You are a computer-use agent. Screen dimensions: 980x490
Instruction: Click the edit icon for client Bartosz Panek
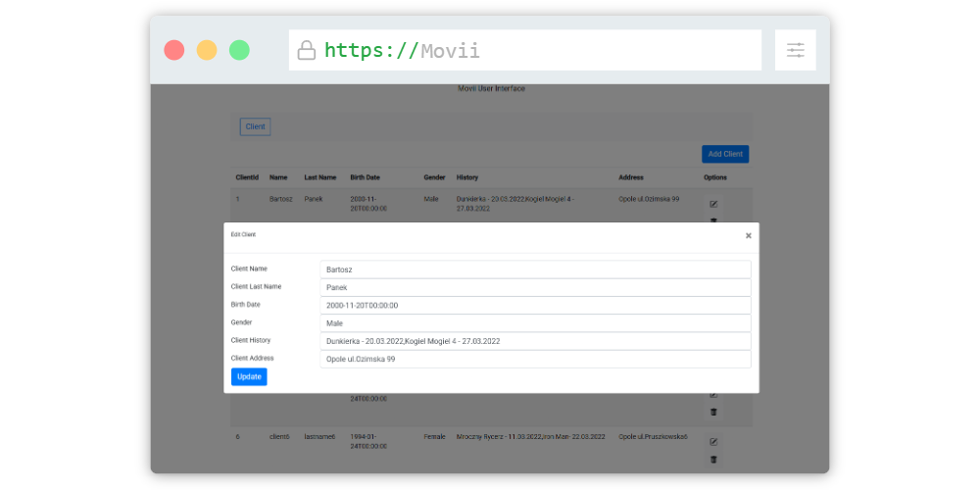coord(713,204)
